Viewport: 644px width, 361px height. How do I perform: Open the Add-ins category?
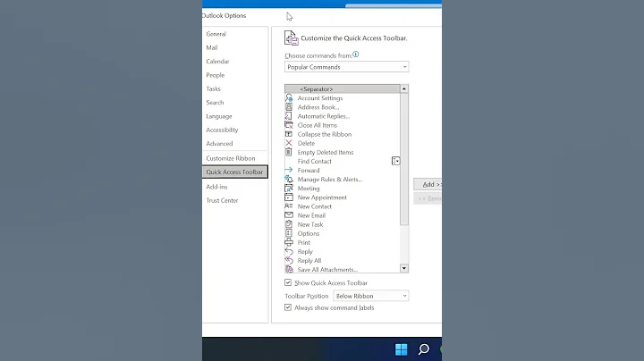[216, 187]
